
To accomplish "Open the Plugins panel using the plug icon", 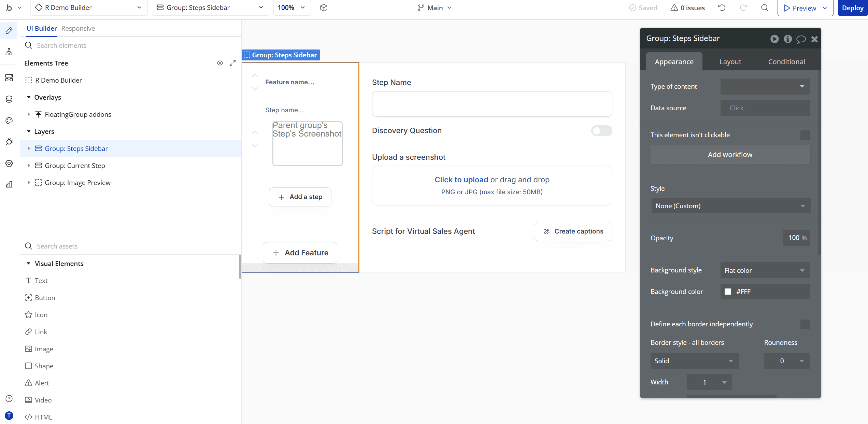I will point(9,141).
